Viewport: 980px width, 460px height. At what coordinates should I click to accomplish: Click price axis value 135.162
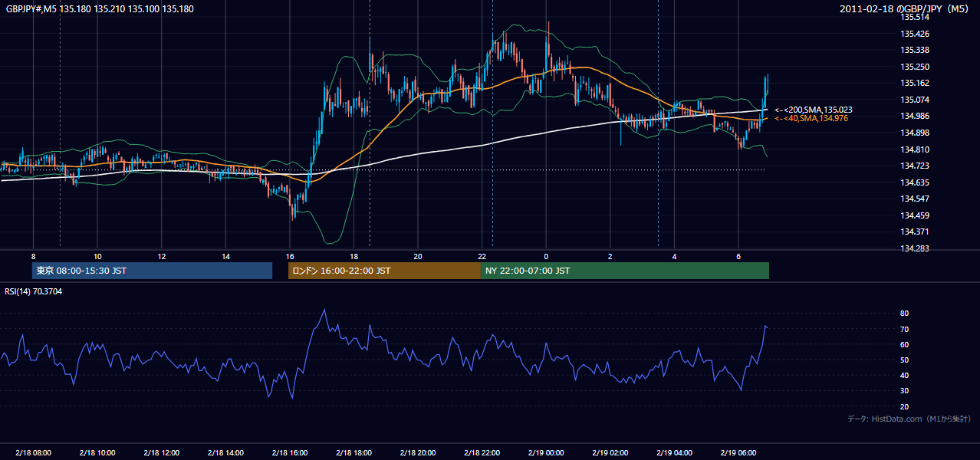[x=914, y=83]
